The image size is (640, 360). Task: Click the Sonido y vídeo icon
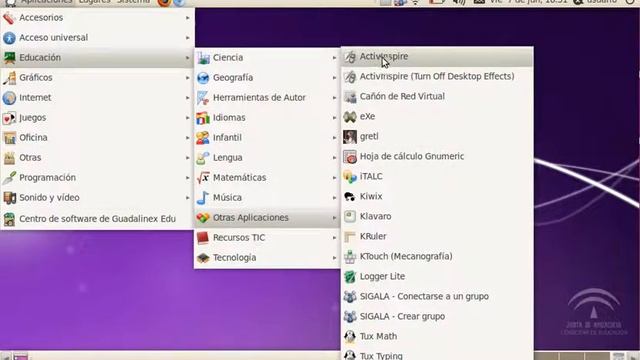pyautogui.click(x=9, y=198)
